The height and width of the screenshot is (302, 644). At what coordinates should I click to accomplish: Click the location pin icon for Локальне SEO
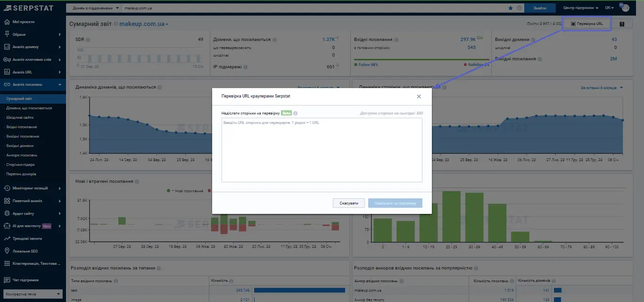[7, 251]
